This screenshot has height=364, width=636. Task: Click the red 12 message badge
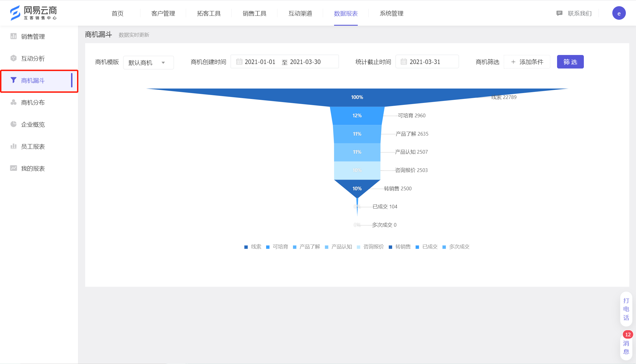[x=628, y=334]
